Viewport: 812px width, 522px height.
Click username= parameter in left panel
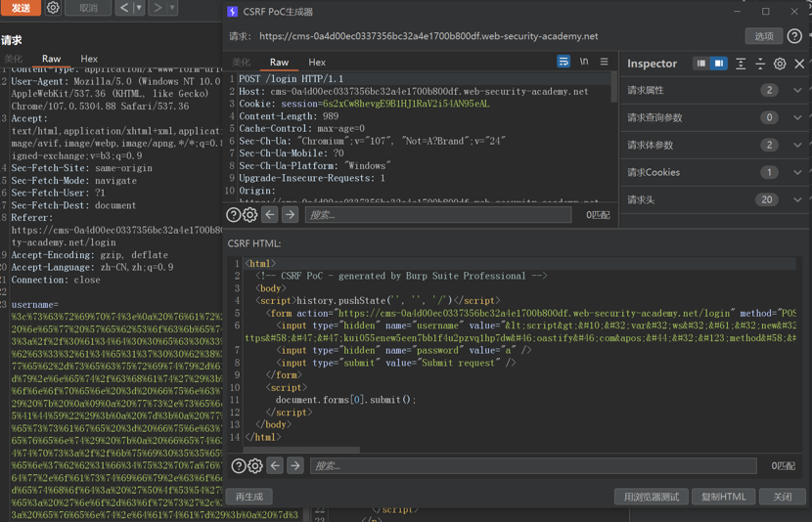(35, 305)
